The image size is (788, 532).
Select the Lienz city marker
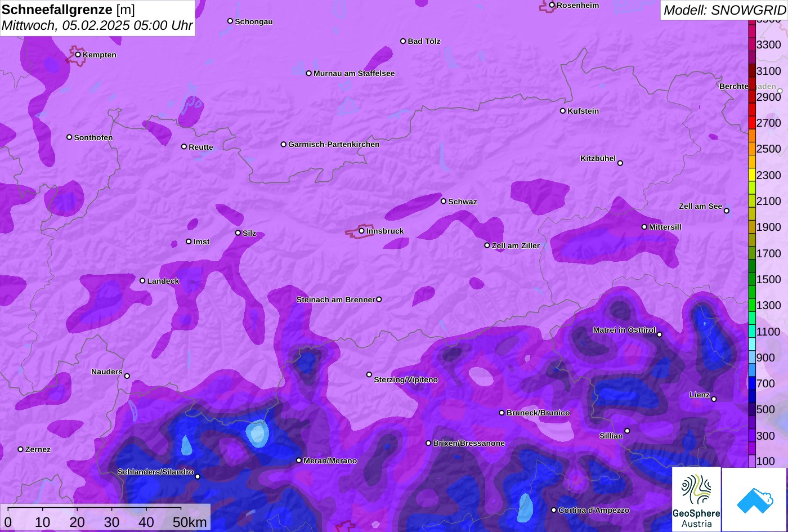tap(714, 399)
